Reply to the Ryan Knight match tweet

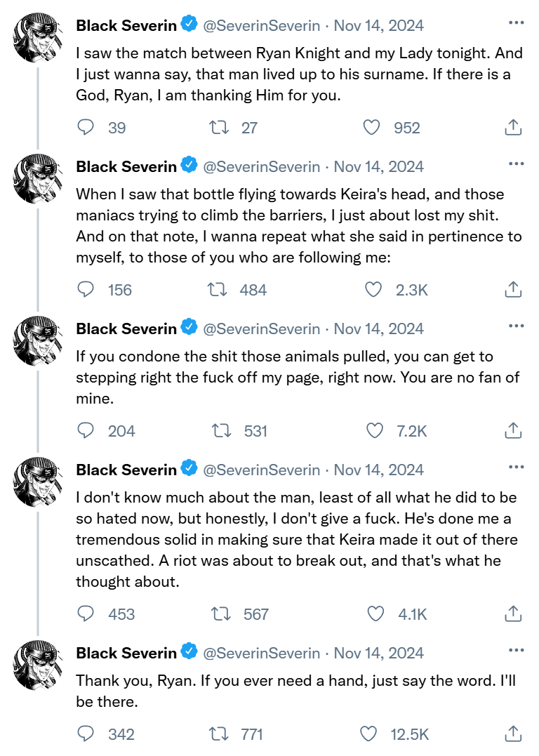pos(86,127)
